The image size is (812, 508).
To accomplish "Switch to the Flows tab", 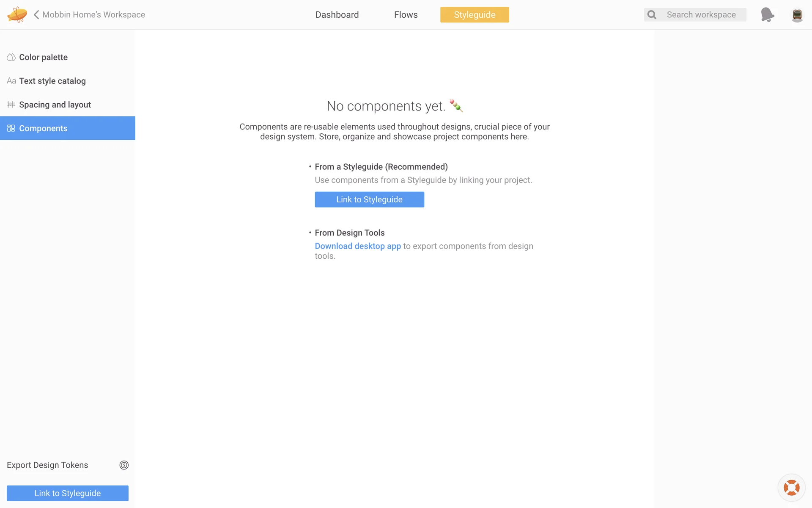I will click(x=406, y=15).
